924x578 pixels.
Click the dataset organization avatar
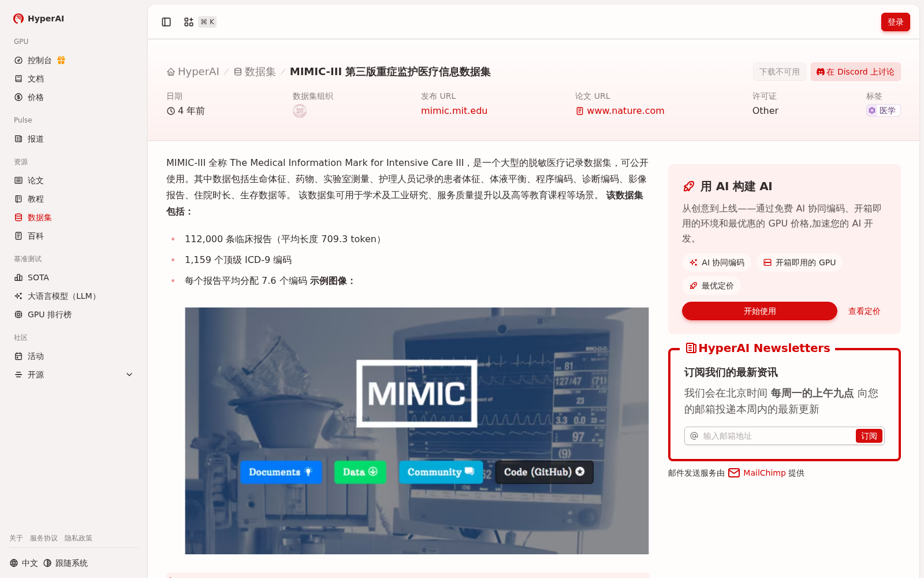(300, 111)
